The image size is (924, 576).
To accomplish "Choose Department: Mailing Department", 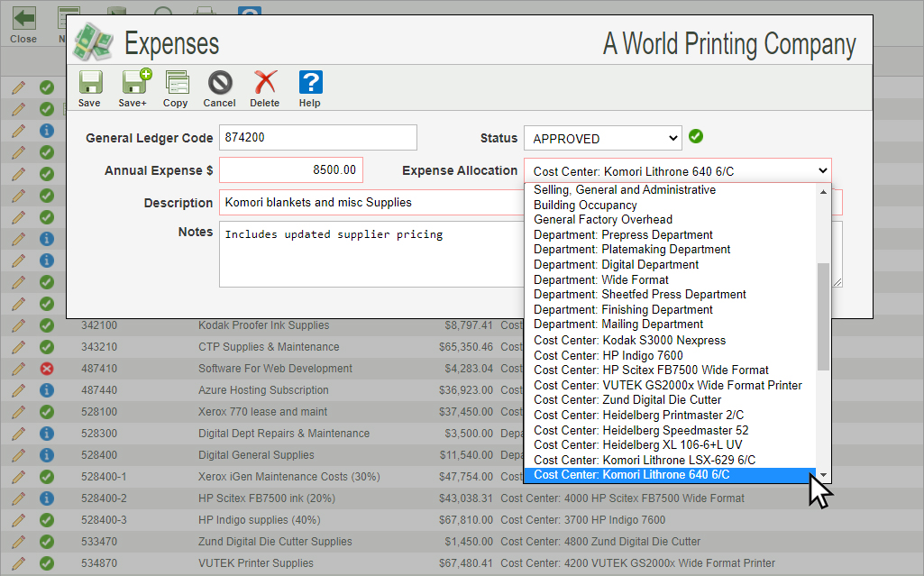I will point(670,325).
